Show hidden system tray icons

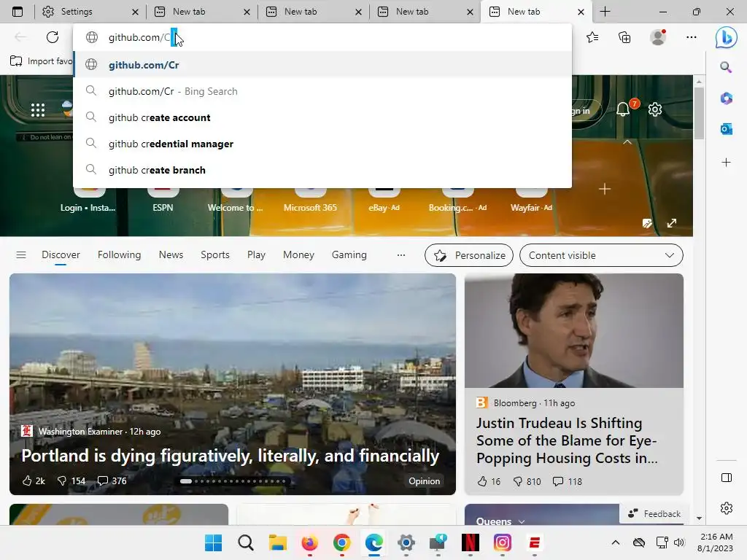point(616,542)
